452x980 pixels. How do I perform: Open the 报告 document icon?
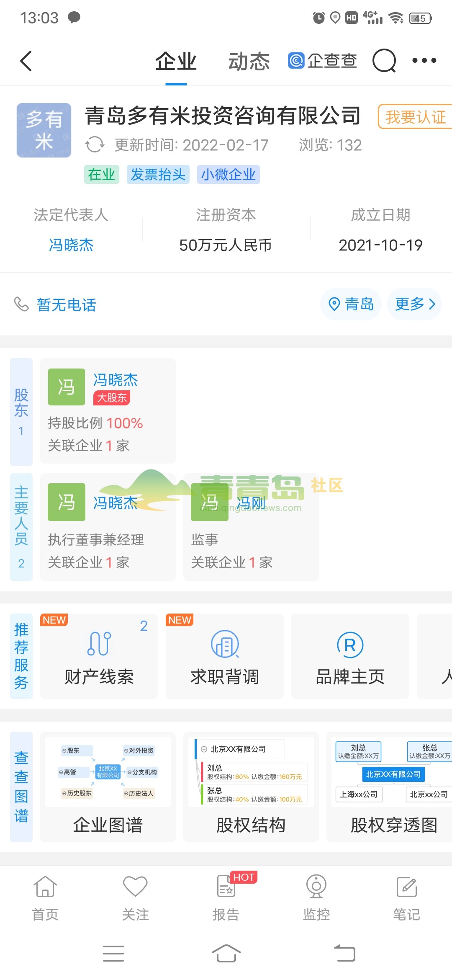pyautogui.click(x=226, y=886)
